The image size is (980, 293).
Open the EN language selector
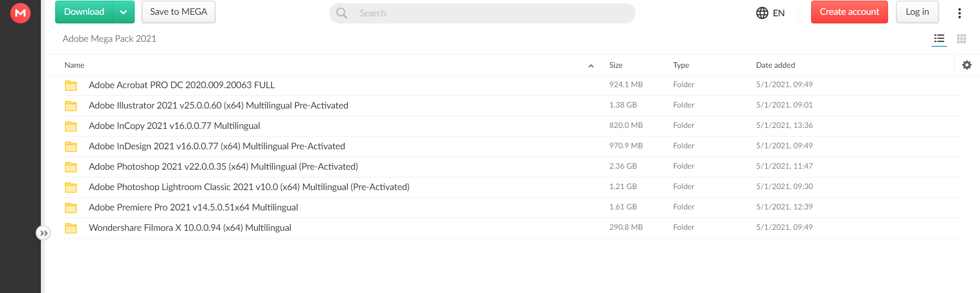coord(770,13)
